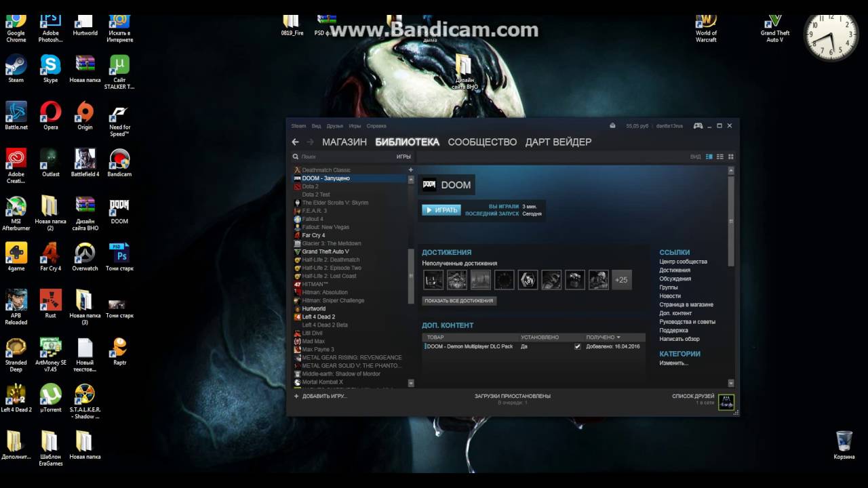The image size is (868, 488).
Task: Open the Игры menu
Action: [x=355, y=126]
